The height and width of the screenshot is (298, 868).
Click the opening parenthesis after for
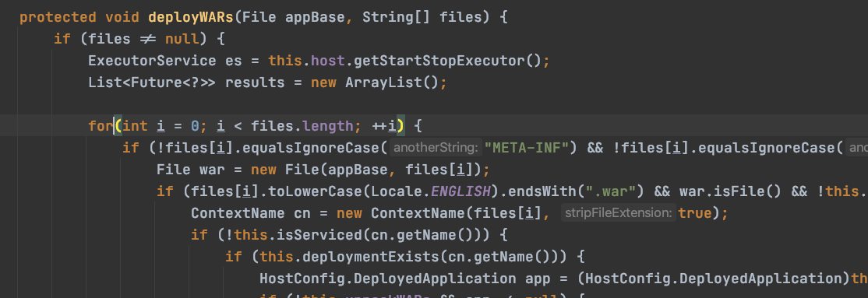coord(118,127)
